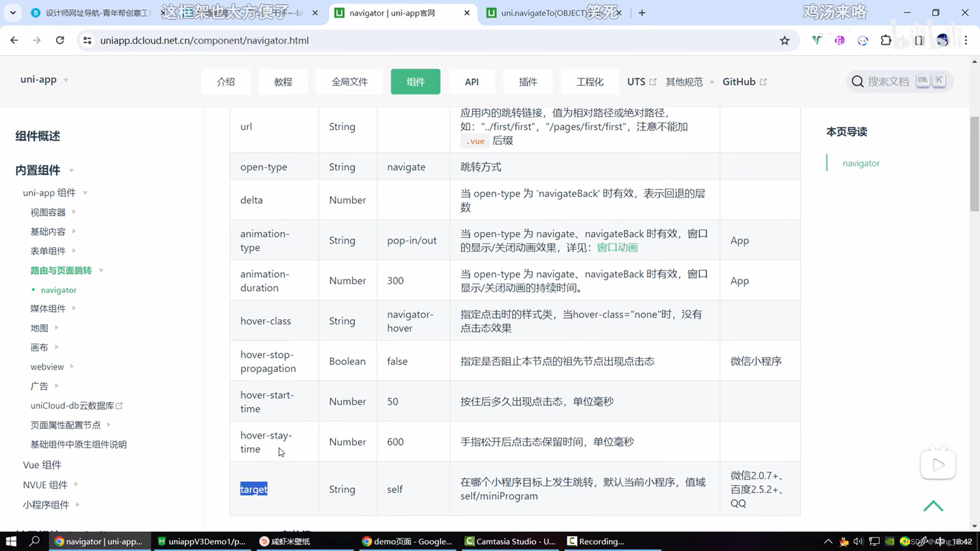This screenshot has height=551, width=980.
Task: Expand the 画布 sidebar group
Action: [44, 347]
